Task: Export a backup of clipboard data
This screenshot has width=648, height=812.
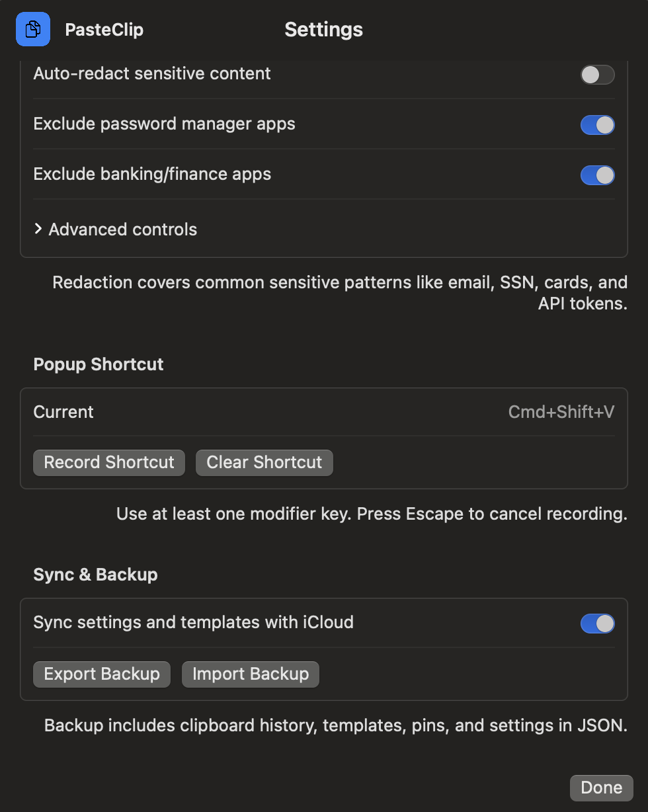Action: pyautogui.click(x=101, y=674)
